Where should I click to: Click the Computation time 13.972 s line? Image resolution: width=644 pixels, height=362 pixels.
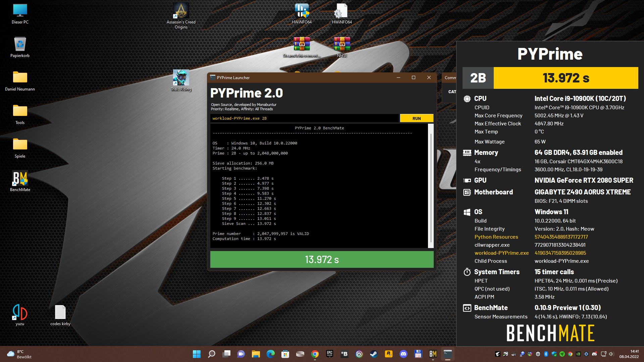[244, 239]
